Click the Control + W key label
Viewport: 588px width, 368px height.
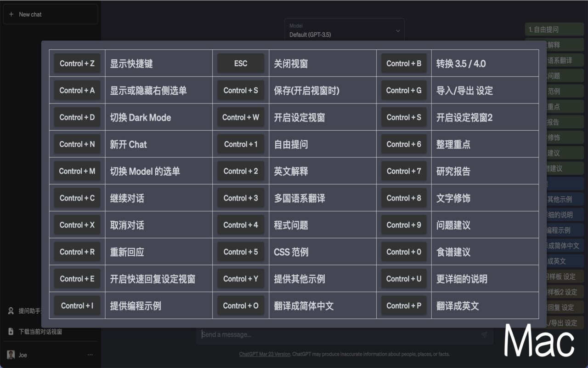(x=241, y=117)
